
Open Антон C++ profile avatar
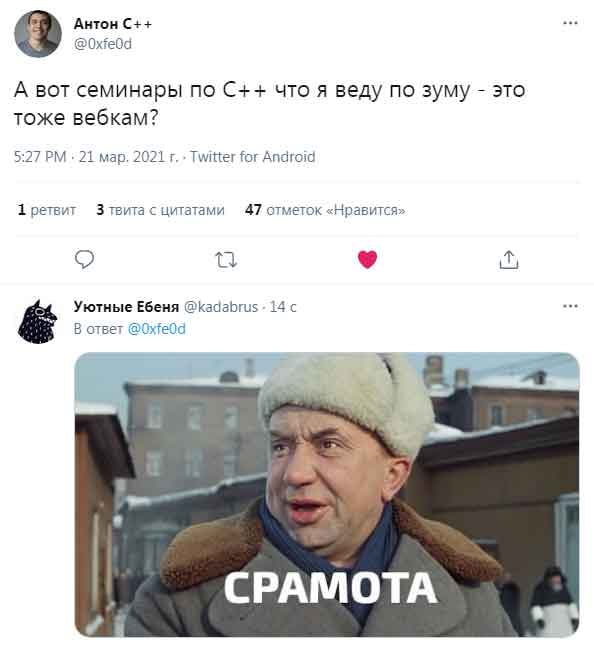tap(38, 34)
